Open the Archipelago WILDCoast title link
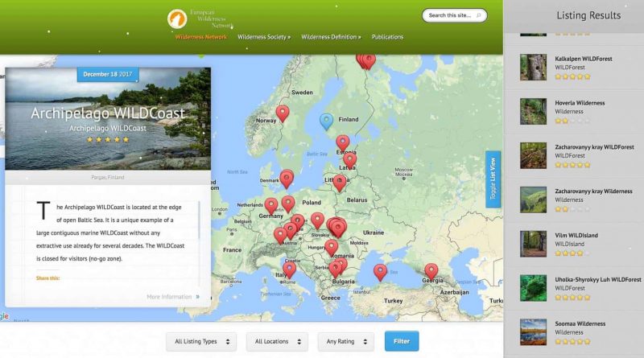Screen dimensions: 644x358 pos(108,113)
